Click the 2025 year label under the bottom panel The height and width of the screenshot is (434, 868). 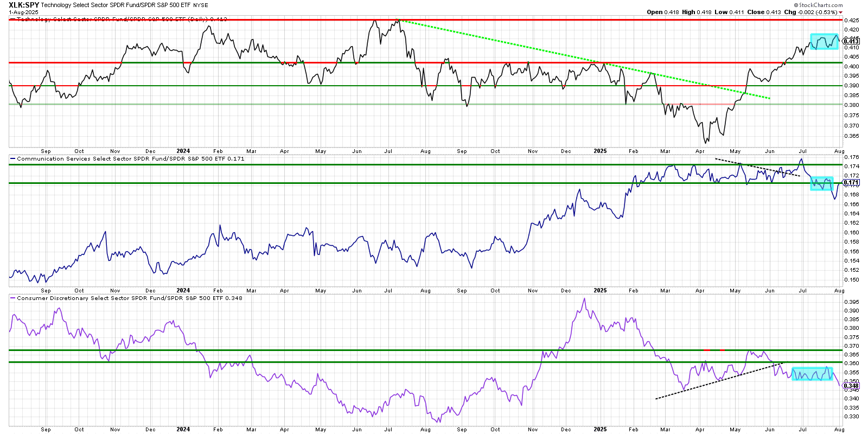point(600,429)
